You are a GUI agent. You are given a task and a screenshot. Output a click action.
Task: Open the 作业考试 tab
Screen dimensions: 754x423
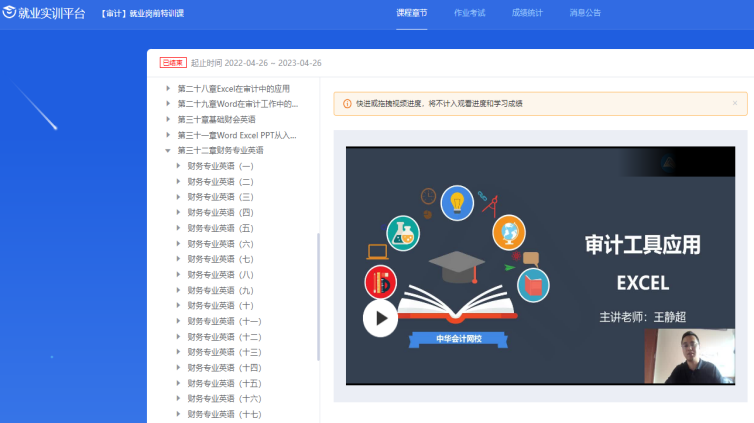click(469, 13)
